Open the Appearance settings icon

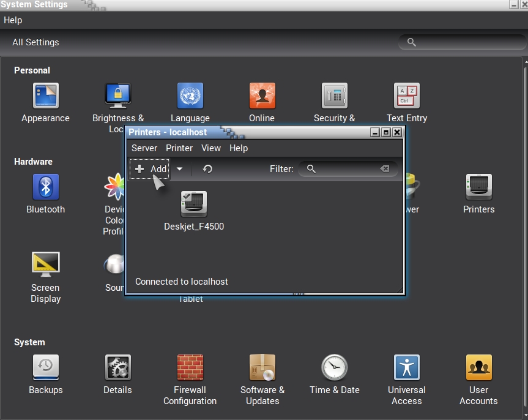point(45,96)
